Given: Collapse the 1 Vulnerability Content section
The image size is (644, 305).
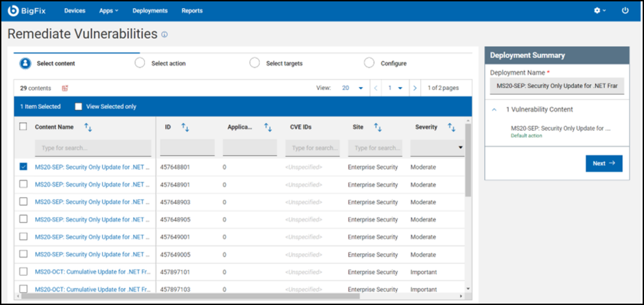Looking at the screenshot, I should [494, 110].
